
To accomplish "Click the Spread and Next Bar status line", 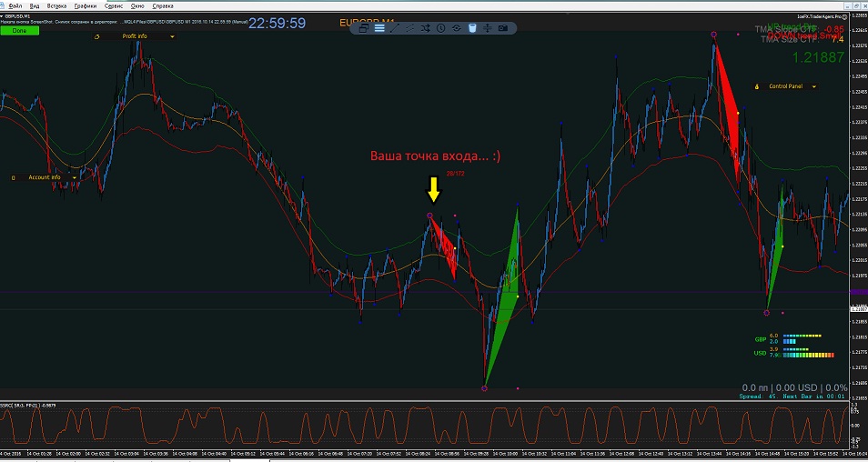I will pyautogui.click(x=792, y=397).
